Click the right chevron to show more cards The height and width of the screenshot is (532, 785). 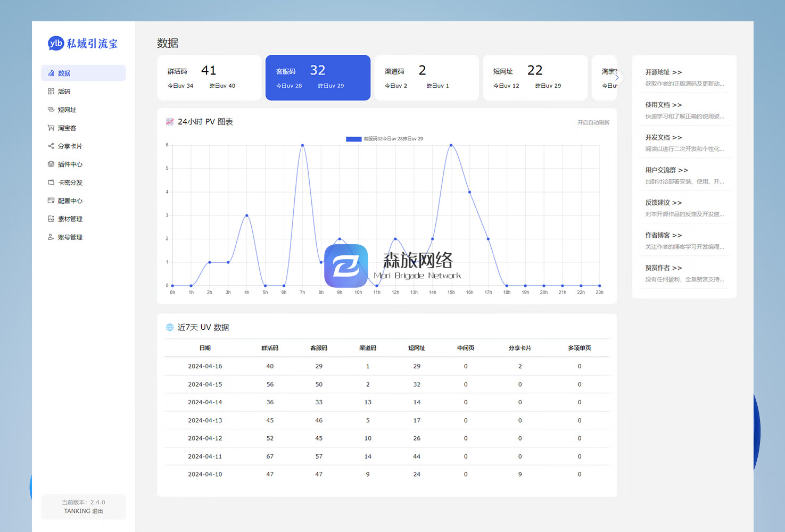point(617,78)
